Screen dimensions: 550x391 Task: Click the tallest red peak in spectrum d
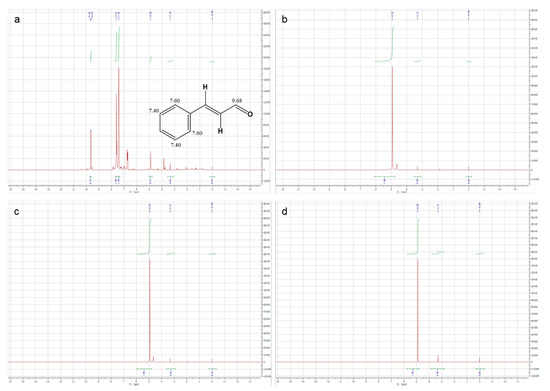pyautogui.click(x=417, y=311)
